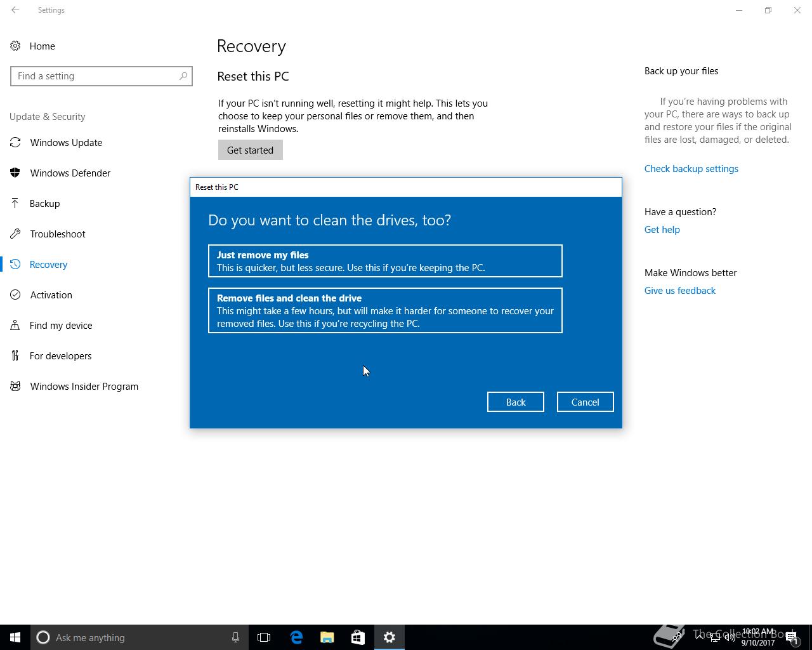Click the Back button in reset dialog
Image resolution: width=812 pixels, height=650 pixels.
tap(516, 402)
